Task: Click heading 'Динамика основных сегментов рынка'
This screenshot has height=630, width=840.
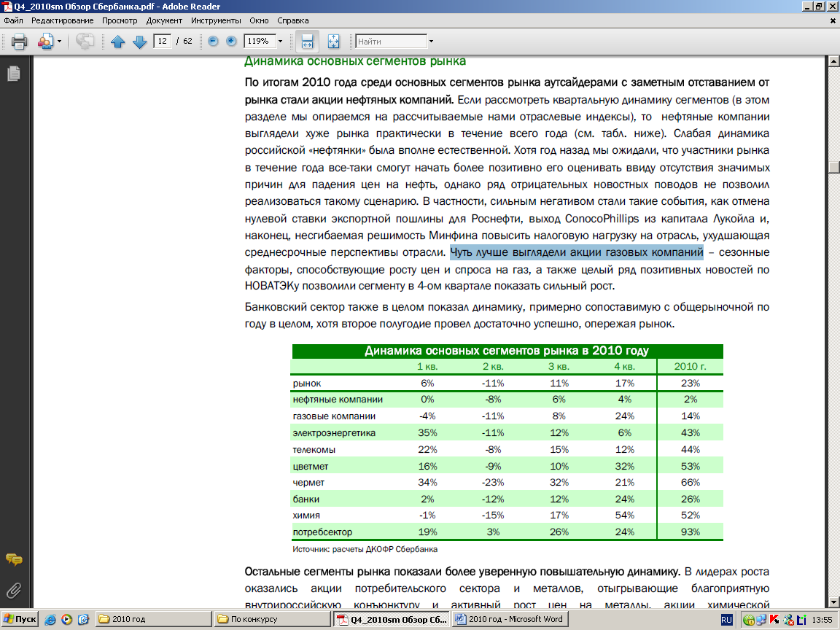Action: (355, 61)
